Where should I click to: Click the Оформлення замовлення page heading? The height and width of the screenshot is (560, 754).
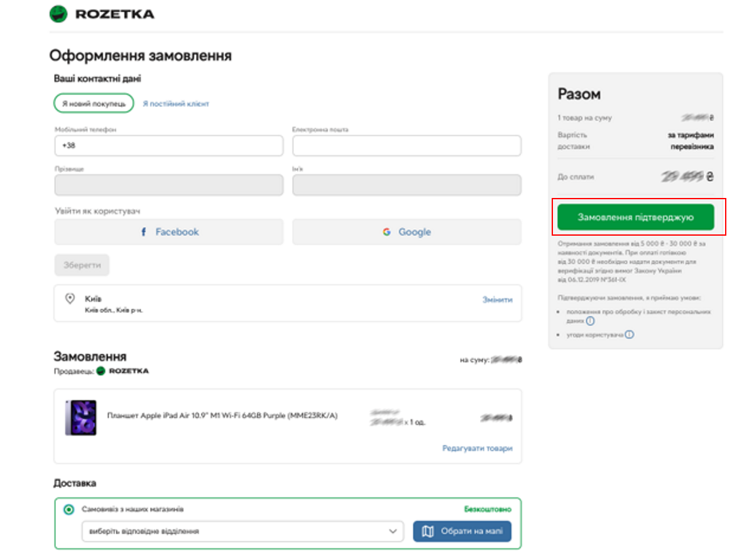(141, 55)
